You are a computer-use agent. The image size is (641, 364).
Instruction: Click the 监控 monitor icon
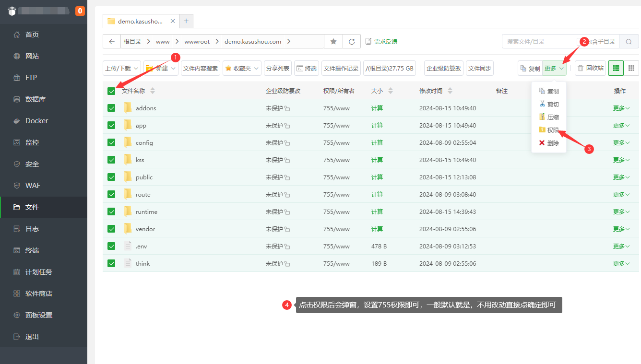(x=17, y=142)
